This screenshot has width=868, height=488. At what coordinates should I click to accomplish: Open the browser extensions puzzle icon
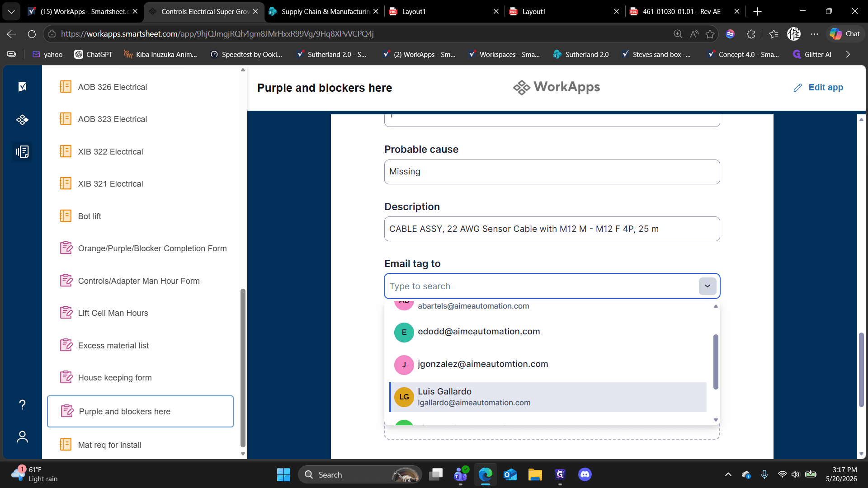click(751, 34)
